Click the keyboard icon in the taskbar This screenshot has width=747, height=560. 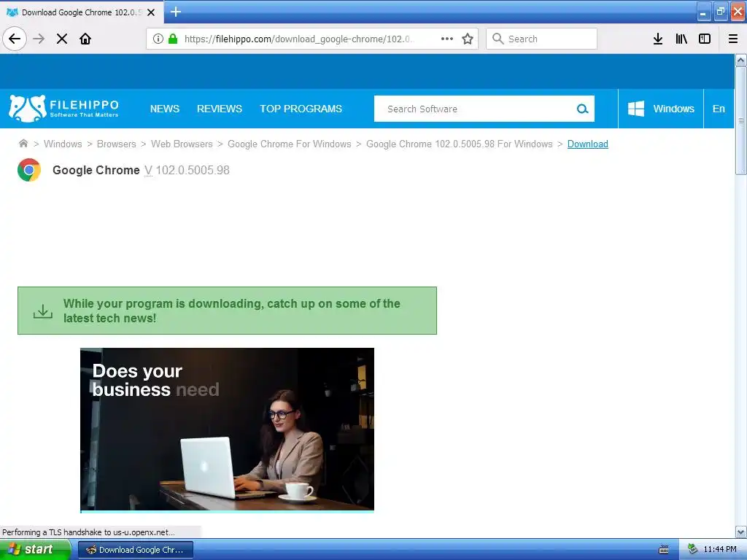tap(664, 550)
